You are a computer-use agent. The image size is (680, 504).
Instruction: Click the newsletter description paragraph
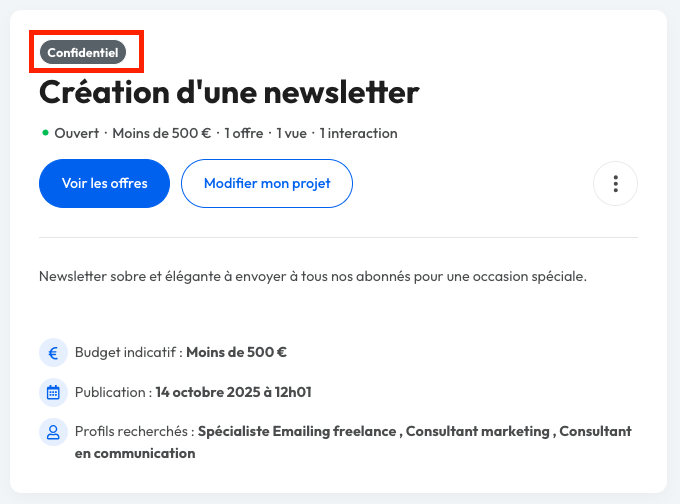(313, 276)
